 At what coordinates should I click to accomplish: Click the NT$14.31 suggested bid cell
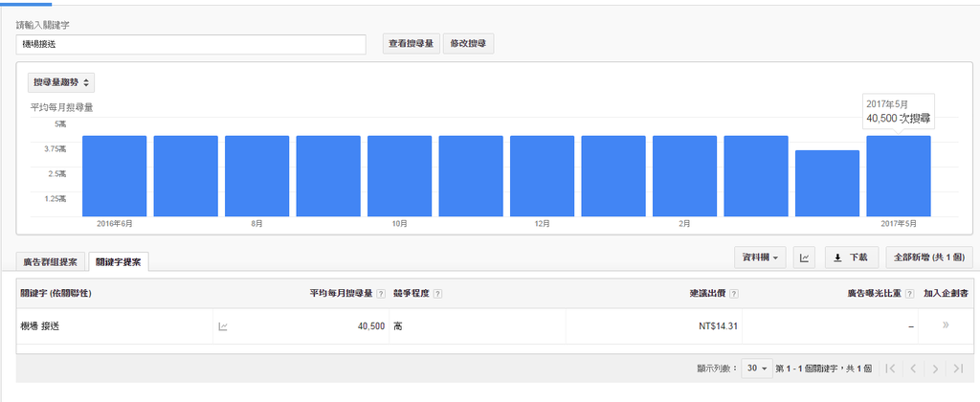point(718,326)
